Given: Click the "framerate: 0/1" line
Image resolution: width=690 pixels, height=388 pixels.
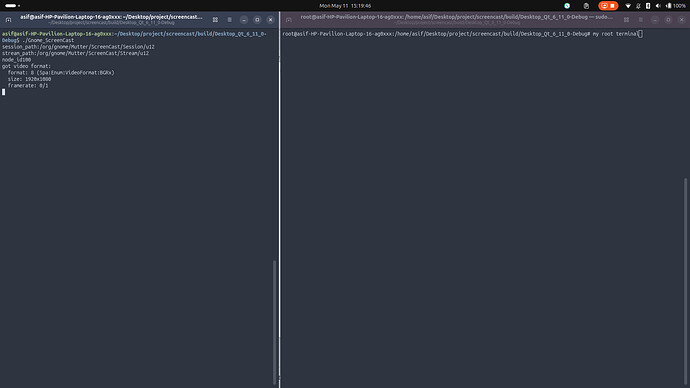Looking at the screenshot, I should point(28,86).
